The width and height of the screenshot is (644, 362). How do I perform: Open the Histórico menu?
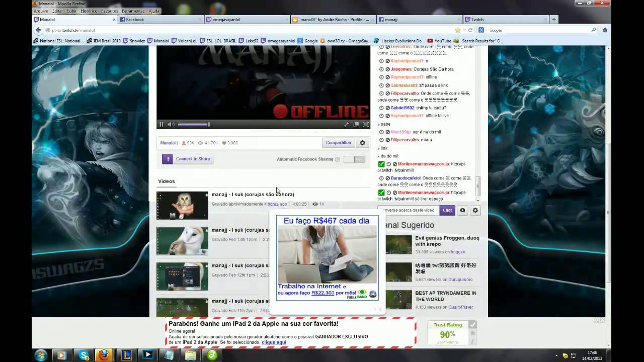point(89,11)
